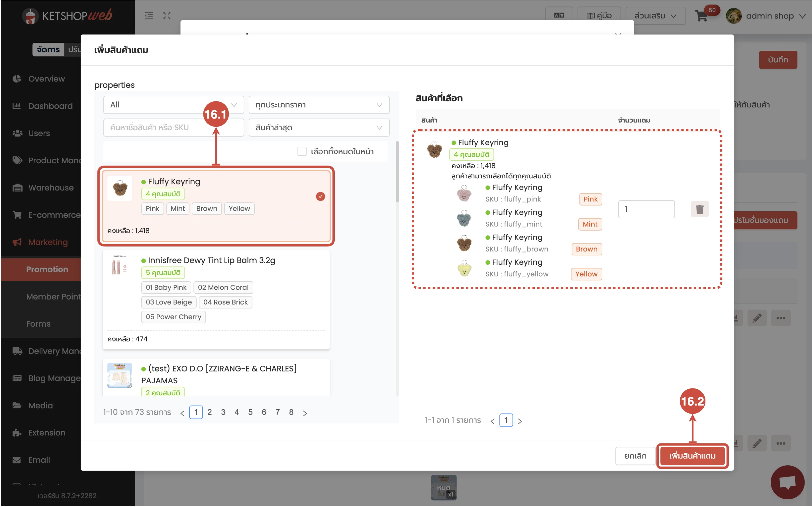Click the ยกเลิก cancel button
Viewport: 812px width, 507px height.
coord(635,456)
